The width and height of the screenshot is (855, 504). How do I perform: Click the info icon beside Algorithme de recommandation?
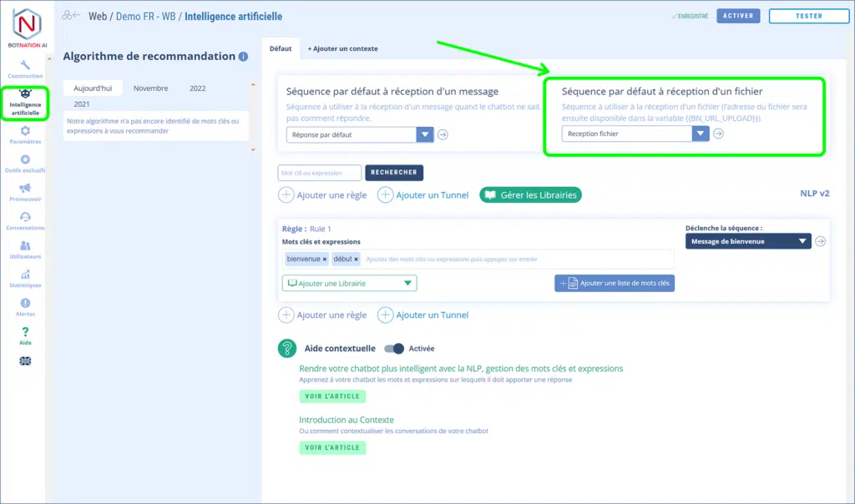[x=243, y=57]
